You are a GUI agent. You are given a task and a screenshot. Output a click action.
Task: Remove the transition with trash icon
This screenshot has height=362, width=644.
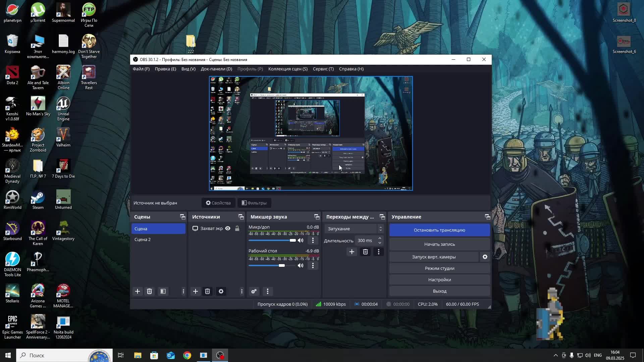[365, 252]
